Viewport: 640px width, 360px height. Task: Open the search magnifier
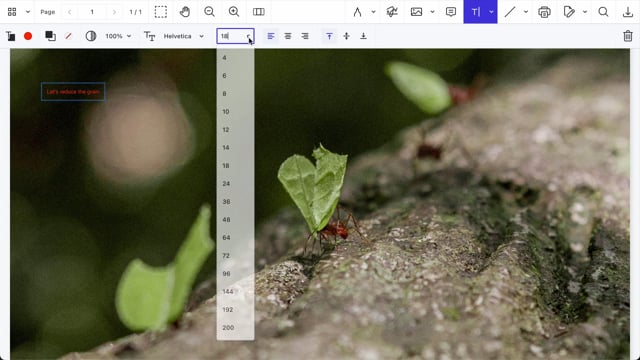tap(603, 12)
